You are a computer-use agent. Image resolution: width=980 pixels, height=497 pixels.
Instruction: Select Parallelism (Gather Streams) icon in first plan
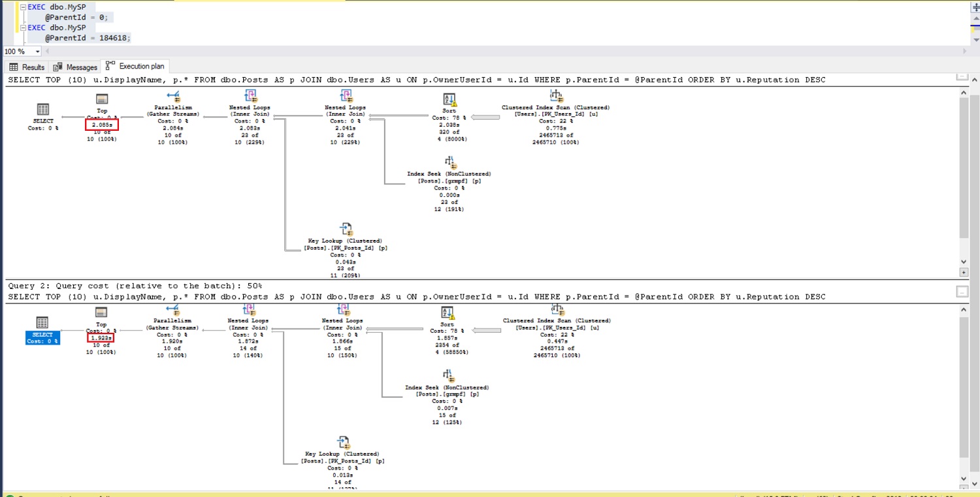coord(173,97)
